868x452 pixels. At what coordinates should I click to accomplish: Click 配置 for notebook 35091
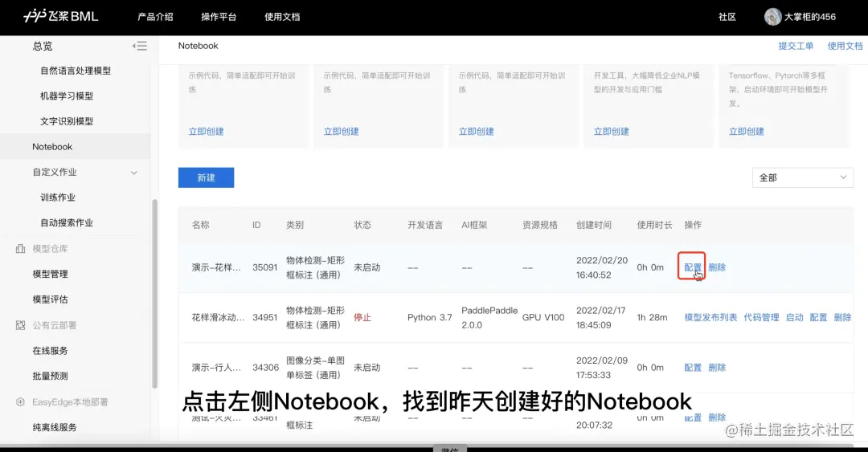click(693, 267)
